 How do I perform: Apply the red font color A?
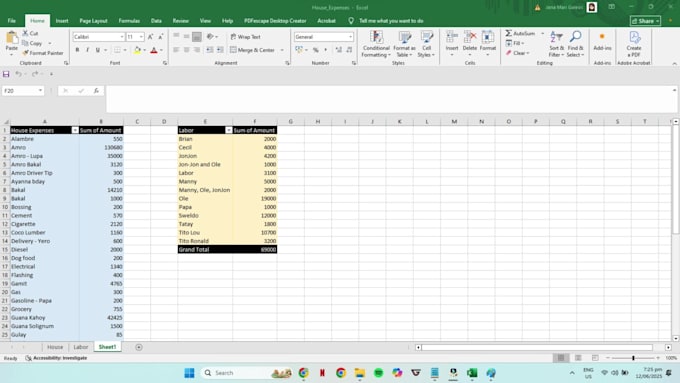click(154, 50)
